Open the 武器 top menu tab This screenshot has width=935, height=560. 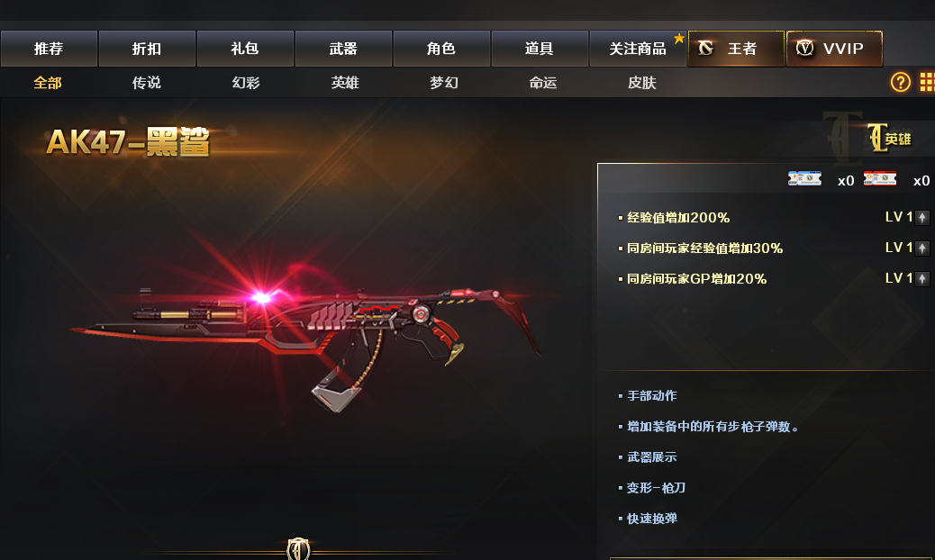click(343, 49)
